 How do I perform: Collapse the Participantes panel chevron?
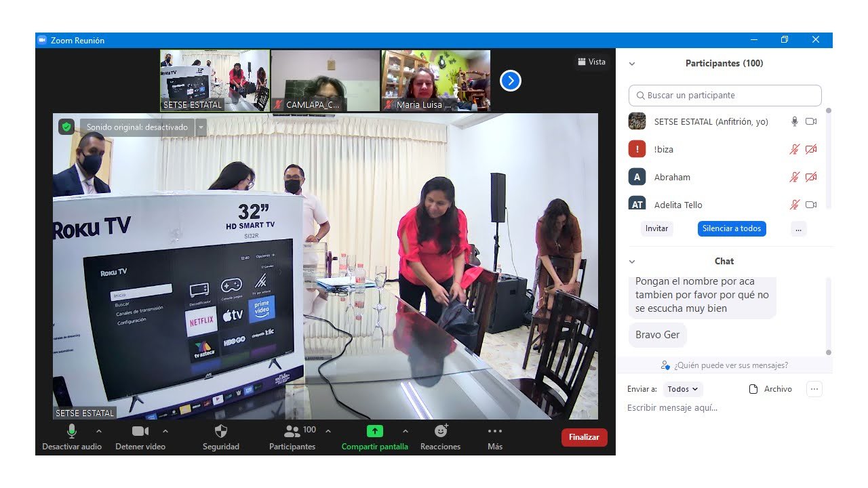click(x=632, y=64)
